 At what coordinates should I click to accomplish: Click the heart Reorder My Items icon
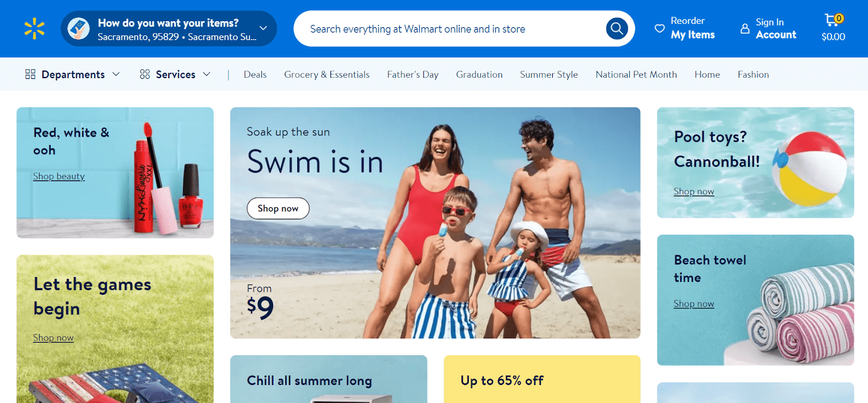pyautogui.click(x=660, y=28)
